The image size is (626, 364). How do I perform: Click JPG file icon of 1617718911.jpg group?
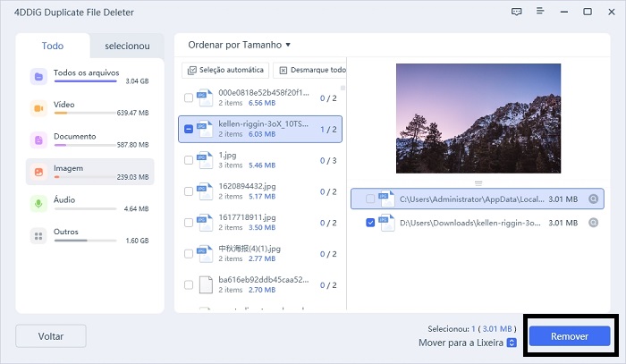pyautogui.click(x=205, y=223)
